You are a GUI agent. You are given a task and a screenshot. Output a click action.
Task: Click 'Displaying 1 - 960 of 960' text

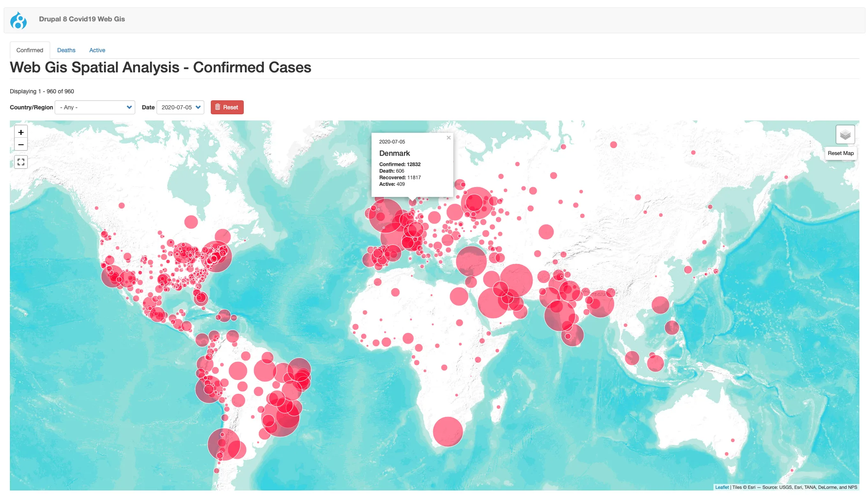click(42, 91)
